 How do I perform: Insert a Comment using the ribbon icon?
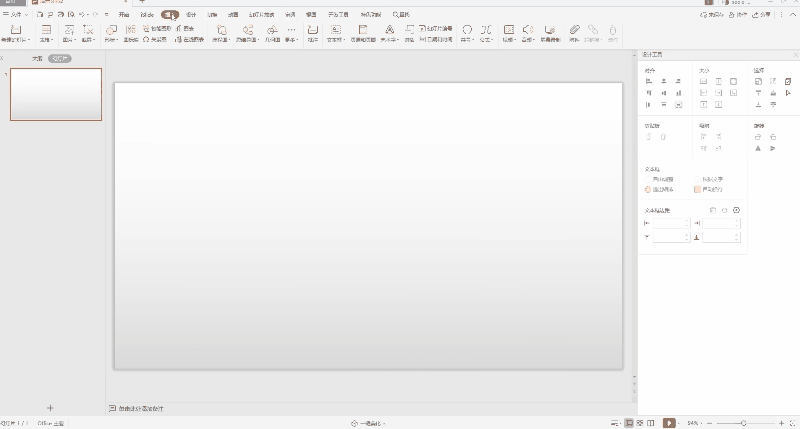click(313, 30)
